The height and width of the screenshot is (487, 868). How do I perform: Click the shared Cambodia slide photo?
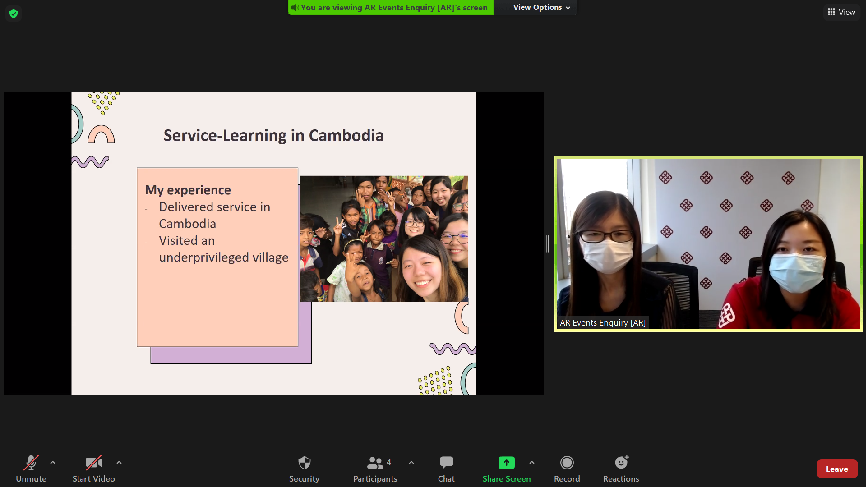coord(384,239)
